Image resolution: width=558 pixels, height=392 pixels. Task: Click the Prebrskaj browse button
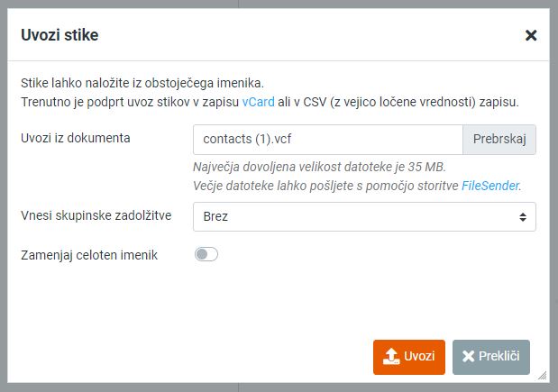click(x=499, y=139)
